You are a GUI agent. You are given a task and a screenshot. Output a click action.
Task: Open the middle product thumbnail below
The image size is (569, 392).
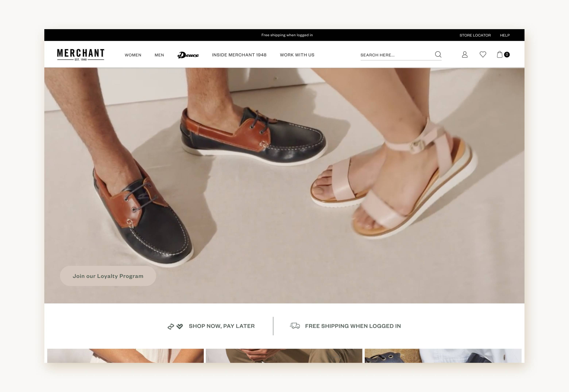(284, 355)
